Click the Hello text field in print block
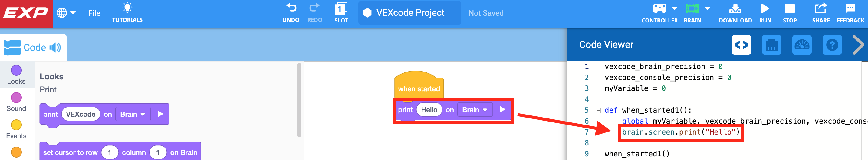868x160 pixels. (x=429, y=110)
